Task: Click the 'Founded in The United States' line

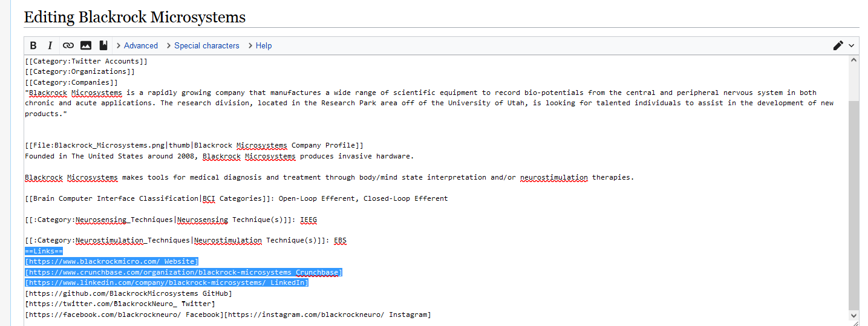Action: (220, 156)
